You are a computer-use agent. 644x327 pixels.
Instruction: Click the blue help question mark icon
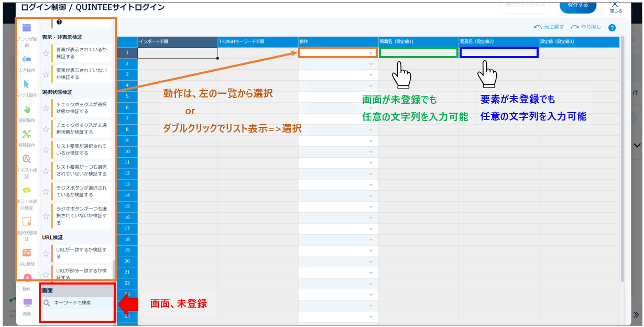coord(612,28)
